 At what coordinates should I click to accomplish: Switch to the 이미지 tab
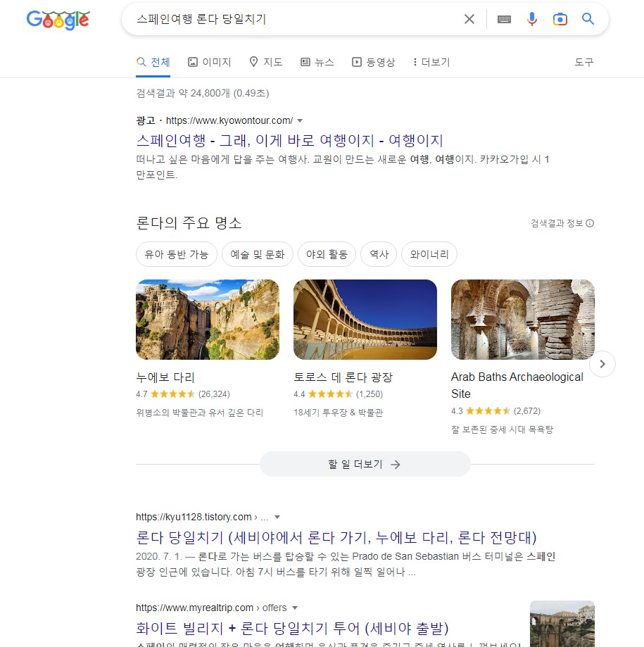209,62
